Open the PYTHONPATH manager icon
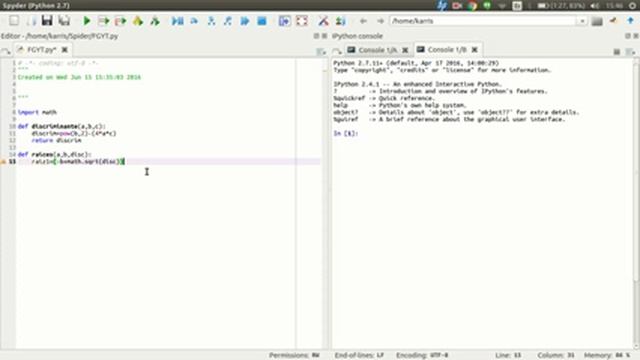Screen dimensions: 640x360 [x=340, y=20]
